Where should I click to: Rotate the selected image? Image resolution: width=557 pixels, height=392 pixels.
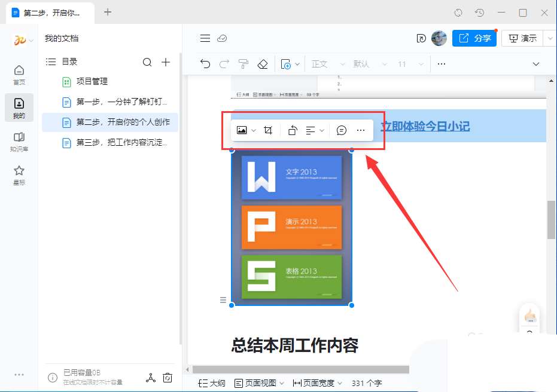tap(293, 130)
